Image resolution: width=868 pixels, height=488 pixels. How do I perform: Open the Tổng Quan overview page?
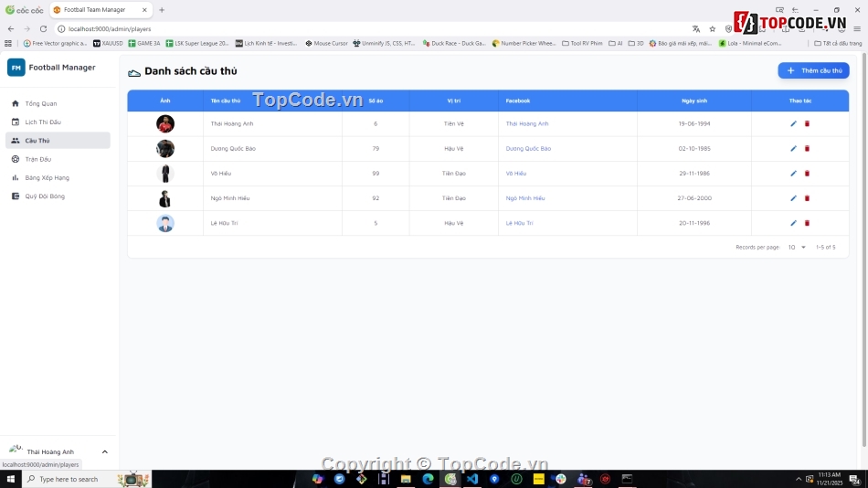pos(58,103)
